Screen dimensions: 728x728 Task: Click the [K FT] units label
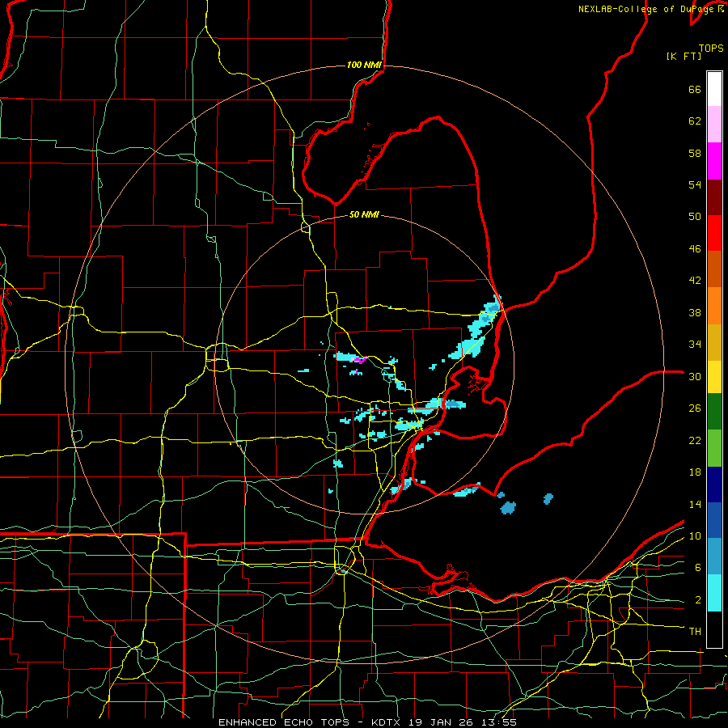pyautogui.click(x=684, y=56)
